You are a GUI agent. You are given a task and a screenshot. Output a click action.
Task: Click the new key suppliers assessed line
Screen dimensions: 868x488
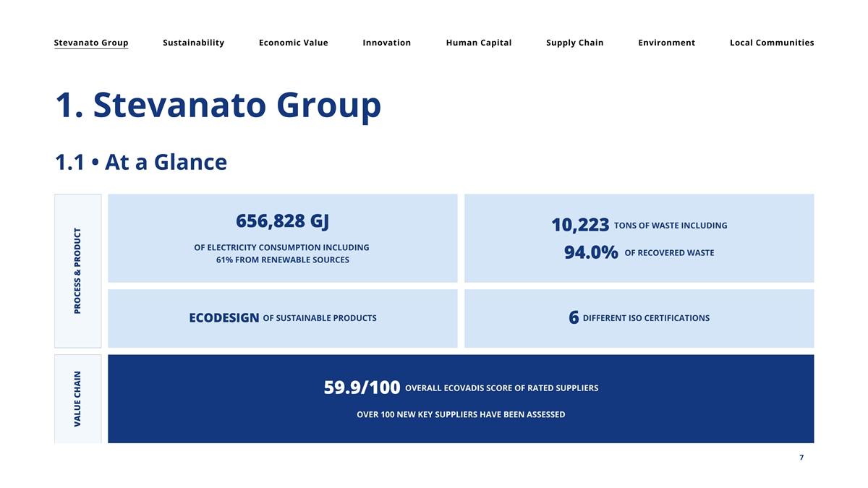coord(461,414)
